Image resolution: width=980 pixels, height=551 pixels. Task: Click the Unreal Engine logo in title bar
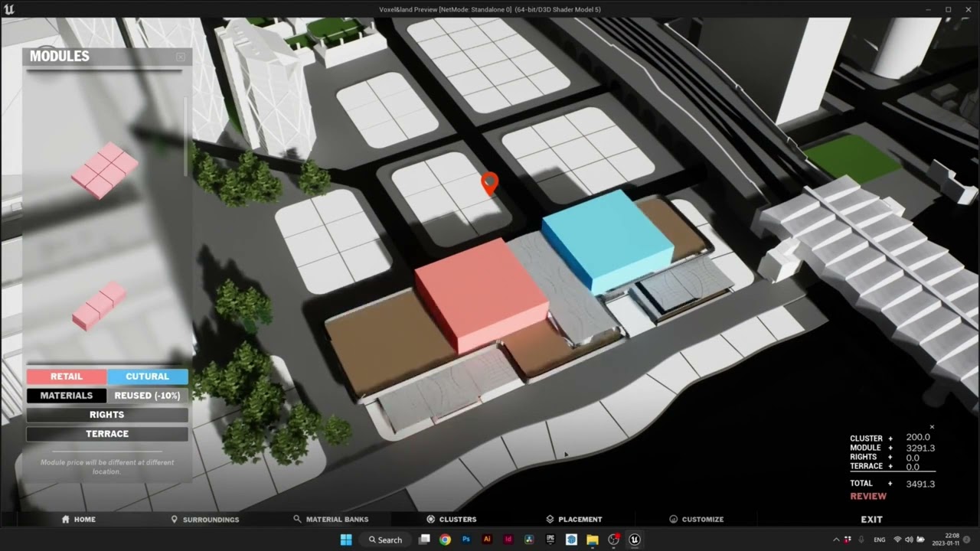pos(8,9)
